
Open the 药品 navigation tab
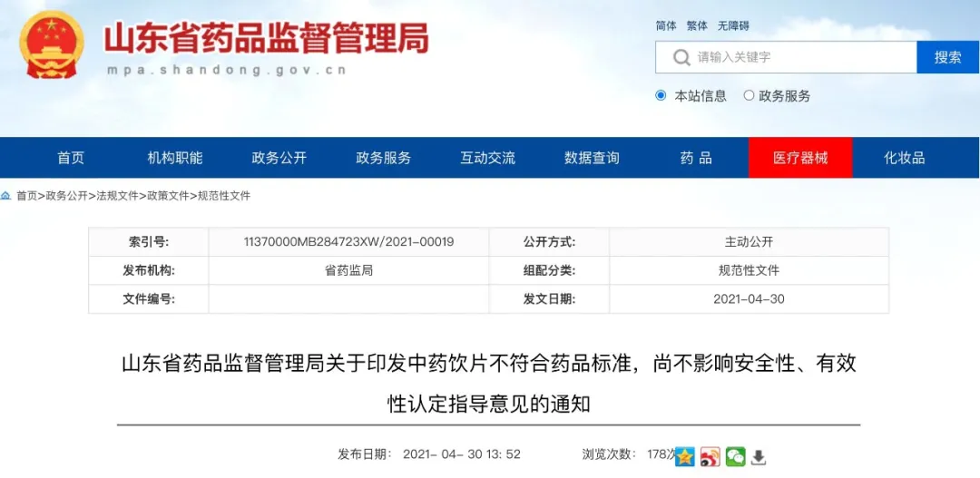coord(696,158)
